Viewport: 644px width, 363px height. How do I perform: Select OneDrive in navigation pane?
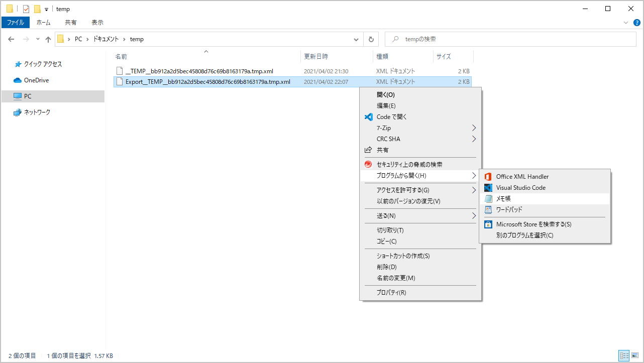[x=36, y=80]
